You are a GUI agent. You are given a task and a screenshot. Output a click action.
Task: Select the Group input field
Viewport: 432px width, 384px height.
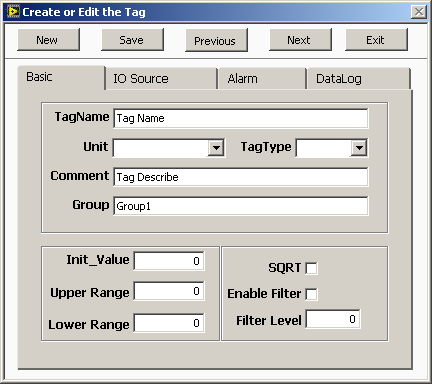pos(241,206)
